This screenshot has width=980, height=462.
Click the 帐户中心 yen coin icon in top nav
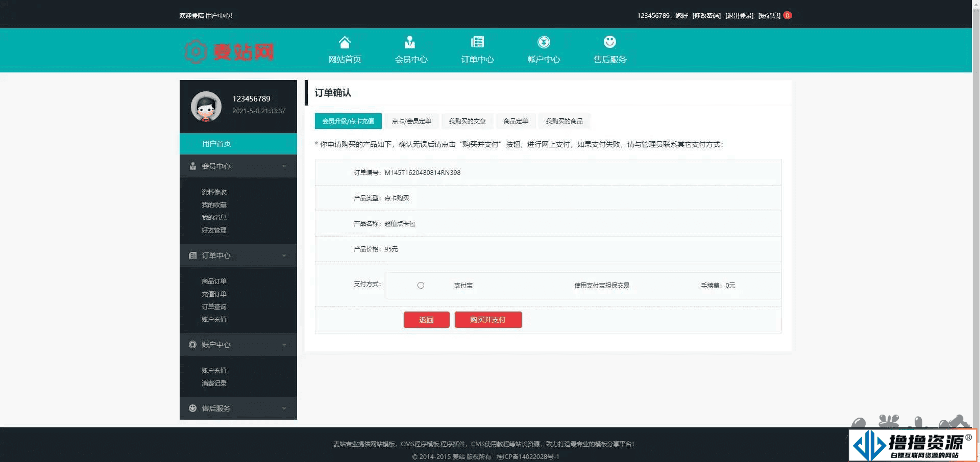tap(544, 42)
